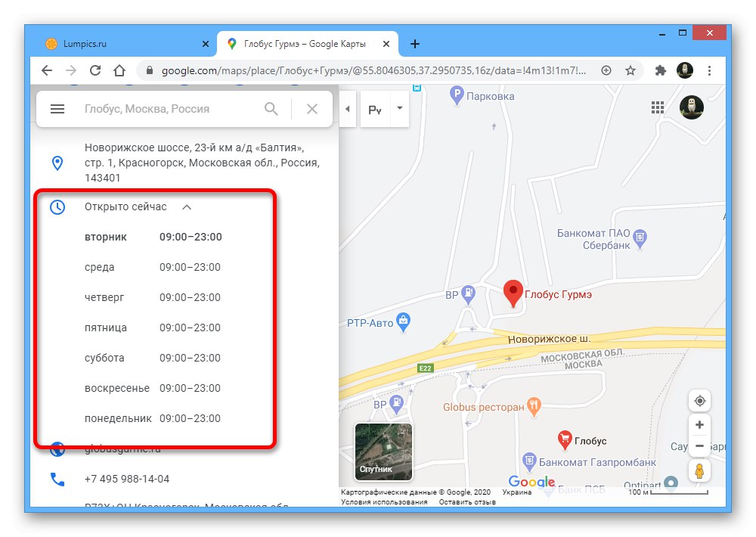Viewport: 756px width, 537px height.
Task: Open a new browser tab
Action: click(414, 44)
